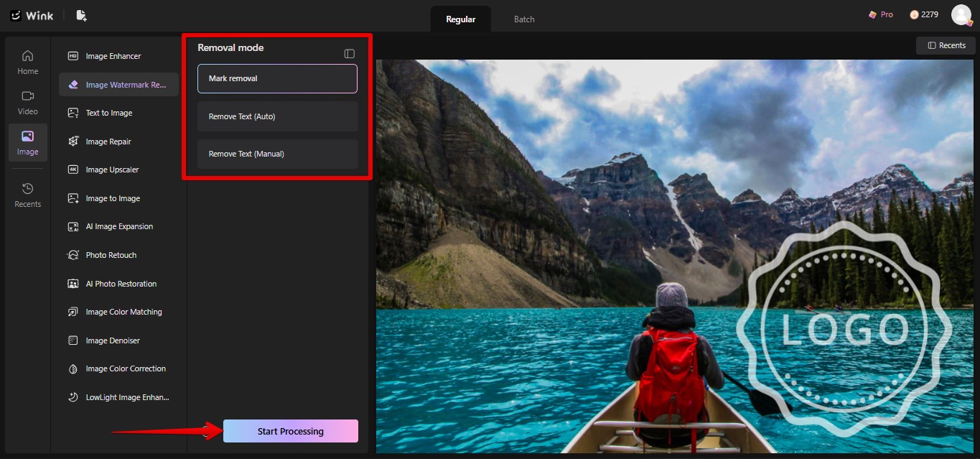Image resolution: width=980 pixels, height=459 pixels.
Task: Open Recents in the left sidebar
Action: (28, 195)
